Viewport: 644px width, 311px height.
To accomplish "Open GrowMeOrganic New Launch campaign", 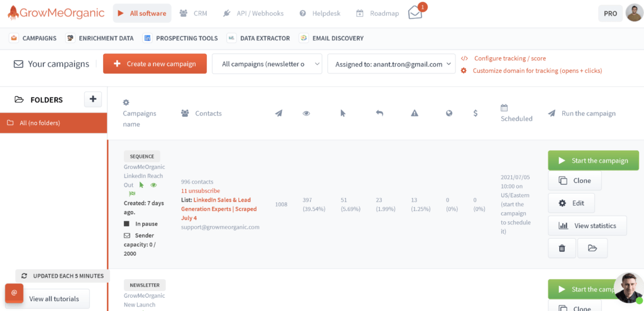I will 144,300.
